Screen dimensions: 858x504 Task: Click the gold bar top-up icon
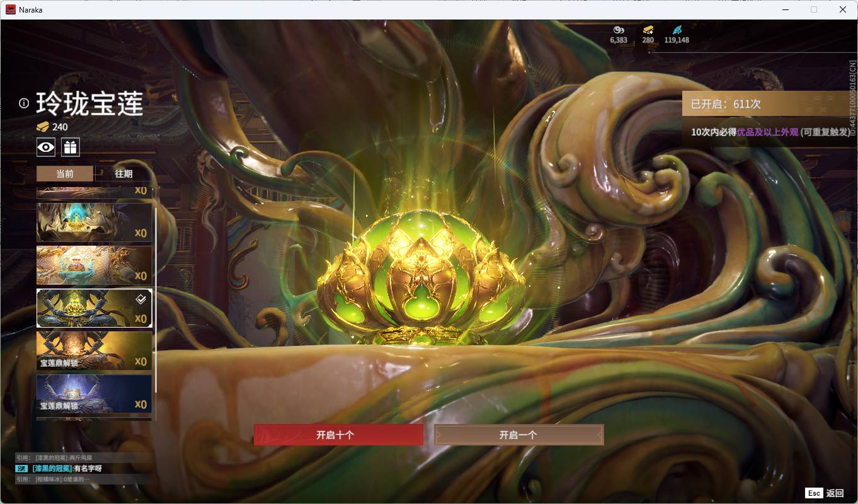[648, 30]
